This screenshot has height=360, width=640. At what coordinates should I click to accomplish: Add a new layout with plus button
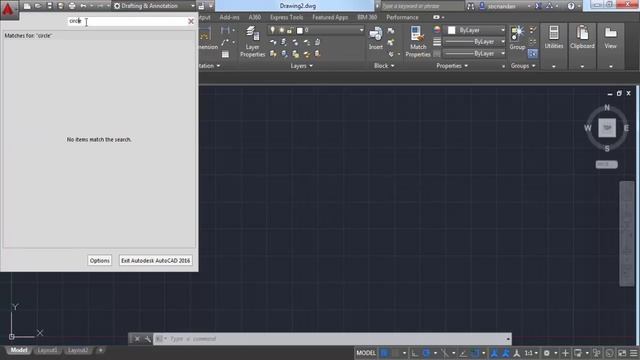[x=100, y=350]
